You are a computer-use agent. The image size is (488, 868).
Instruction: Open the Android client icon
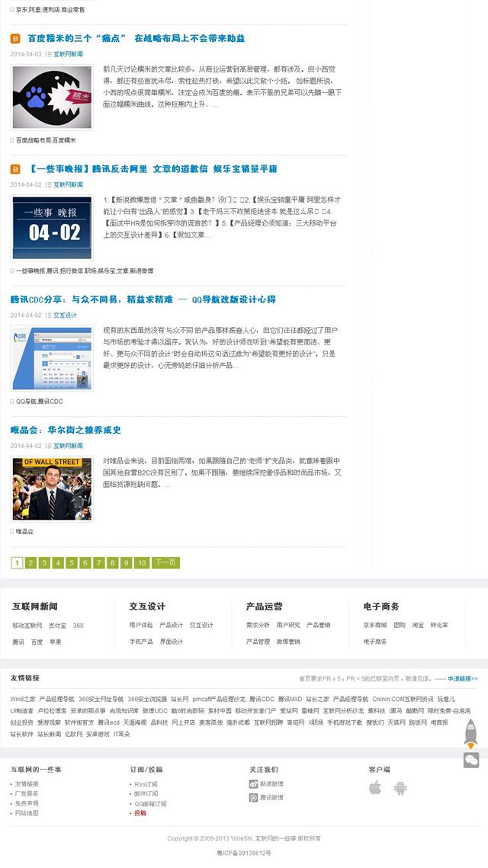click(x=400, y=788)
